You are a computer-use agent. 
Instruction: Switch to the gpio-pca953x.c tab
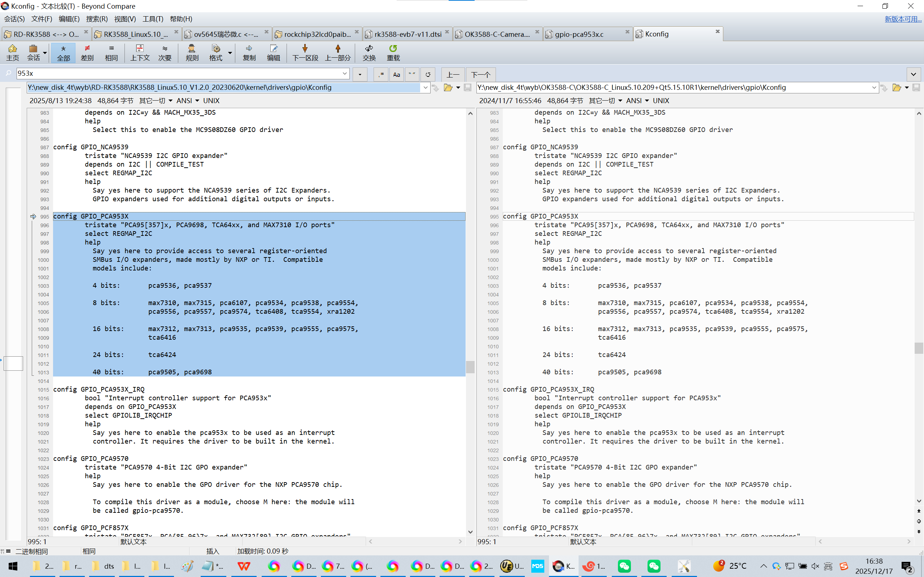click(x=579, y=34)
